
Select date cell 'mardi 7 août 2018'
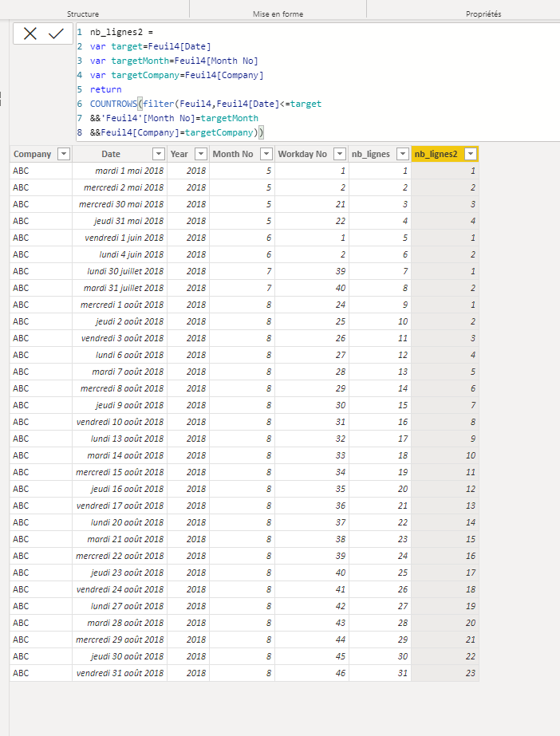tap(120, 372)
